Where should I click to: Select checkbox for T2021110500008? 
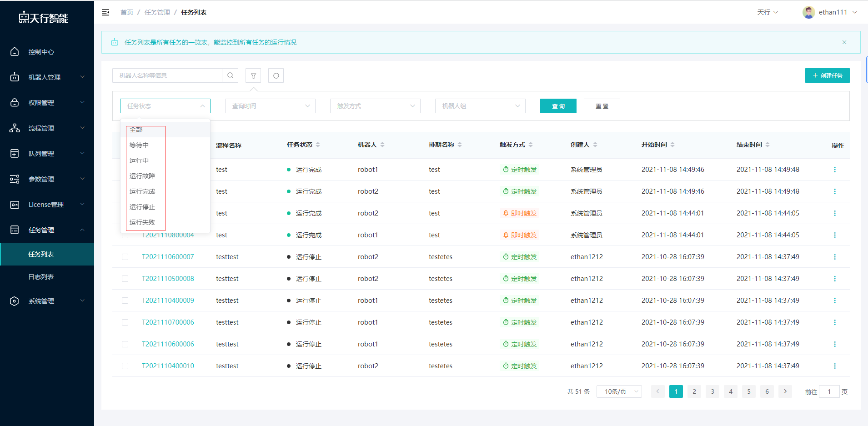(125, 279)
